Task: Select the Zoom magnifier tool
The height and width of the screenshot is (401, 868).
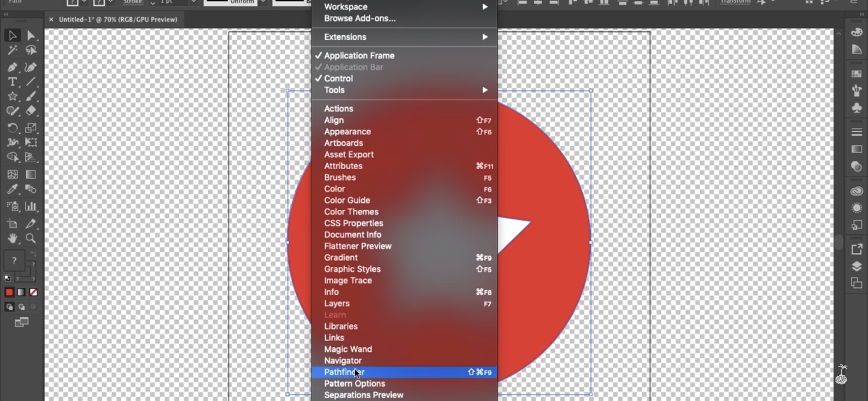Action: pos(31,238)
